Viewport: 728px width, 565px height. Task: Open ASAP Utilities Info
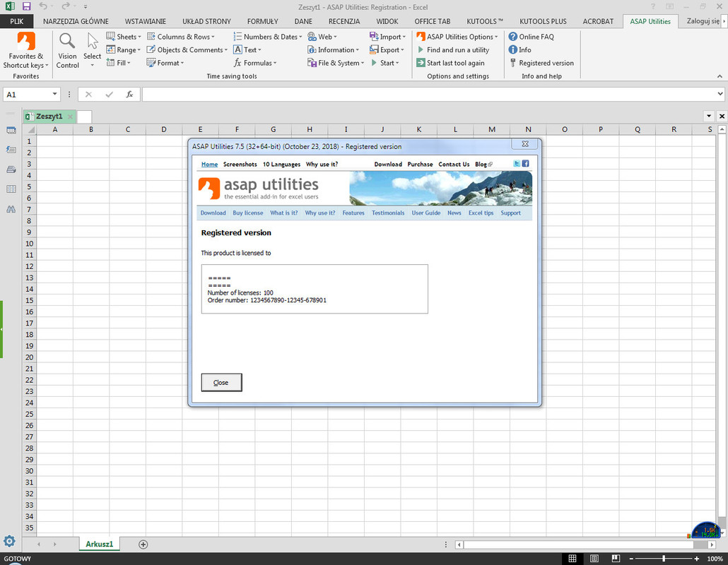(x=519, y=49)
